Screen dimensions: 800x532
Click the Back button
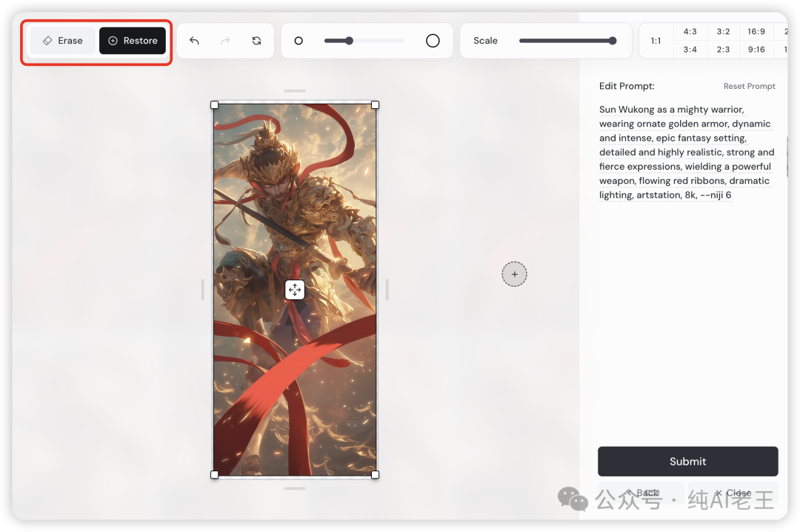pos(641,493)
